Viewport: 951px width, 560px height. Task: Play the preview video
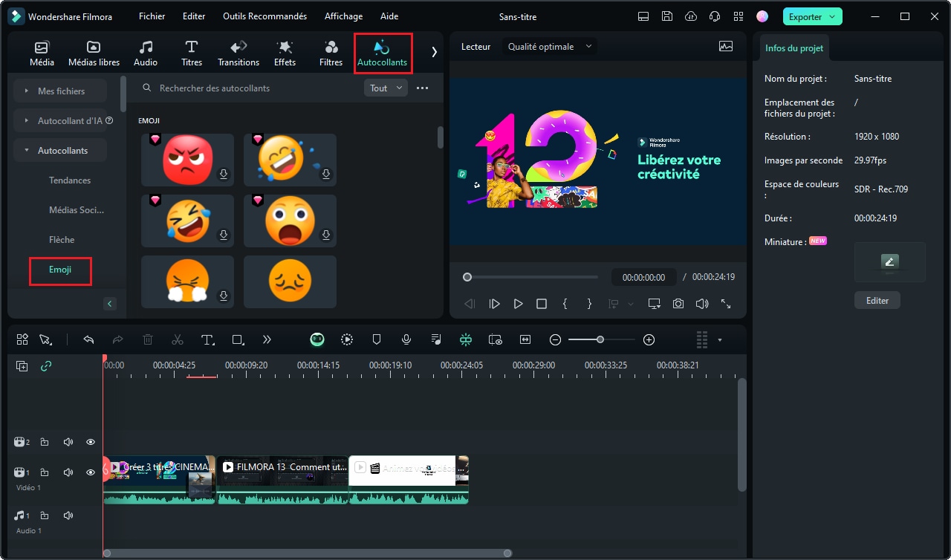coord(518,304)
